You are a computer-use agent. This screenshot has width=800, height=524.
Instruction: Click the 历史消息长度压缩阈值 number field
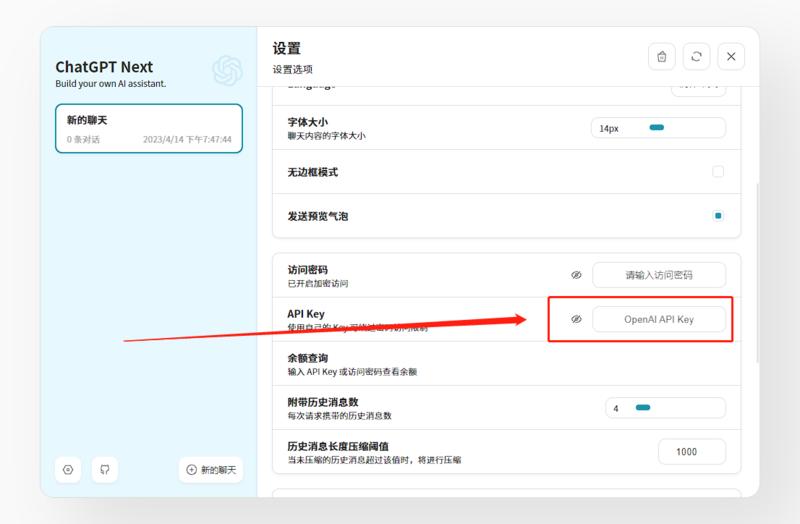(x=692, y=452)
